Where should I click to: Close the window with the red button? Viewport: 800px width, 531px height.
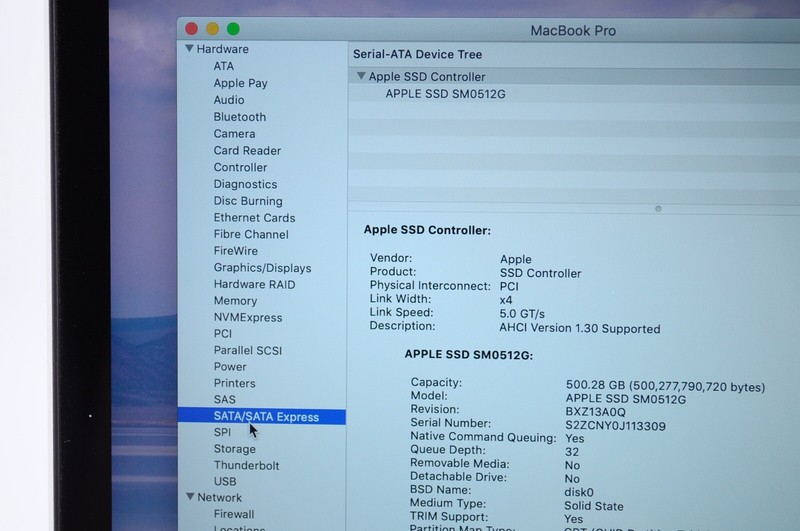tap(191, 29)
